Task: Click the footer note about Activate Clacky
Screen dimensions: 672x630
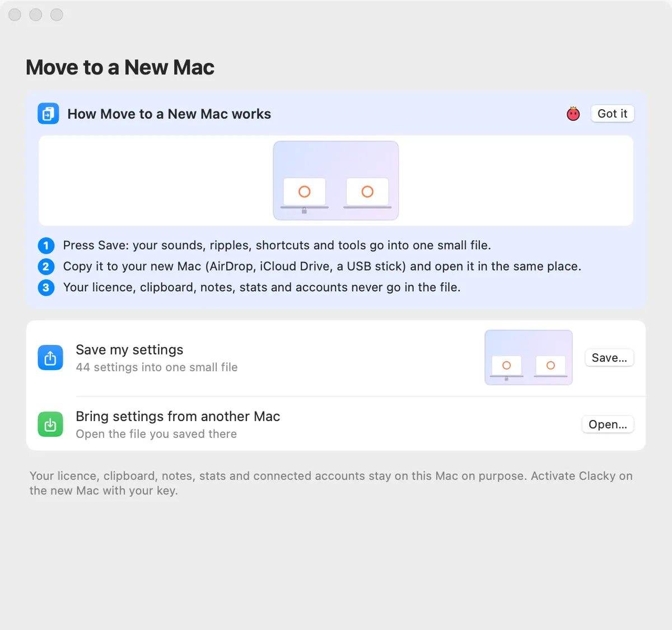Action: [x=331, y=483]
